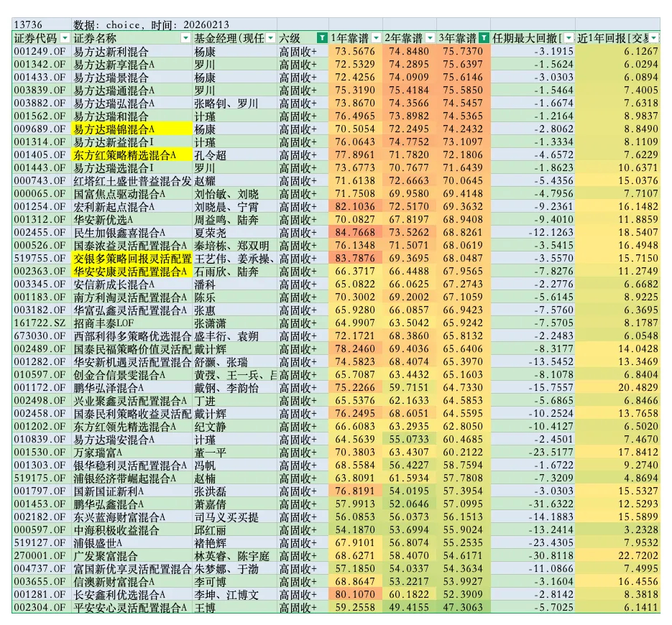This screenshot has height=625, width=672.
Task: Open filter dropdown for 2年靠谱 column
Action: click(x=430, y=38)
